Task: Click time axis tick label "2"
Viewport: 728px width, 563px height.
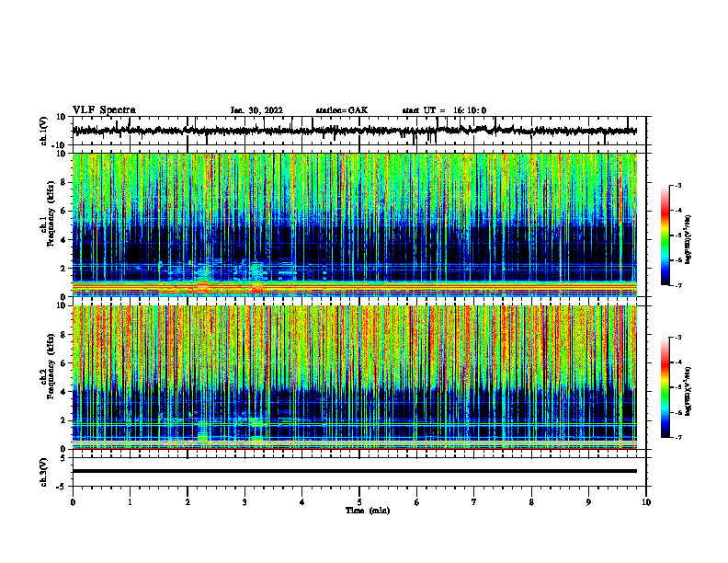Action: [188, 502]
